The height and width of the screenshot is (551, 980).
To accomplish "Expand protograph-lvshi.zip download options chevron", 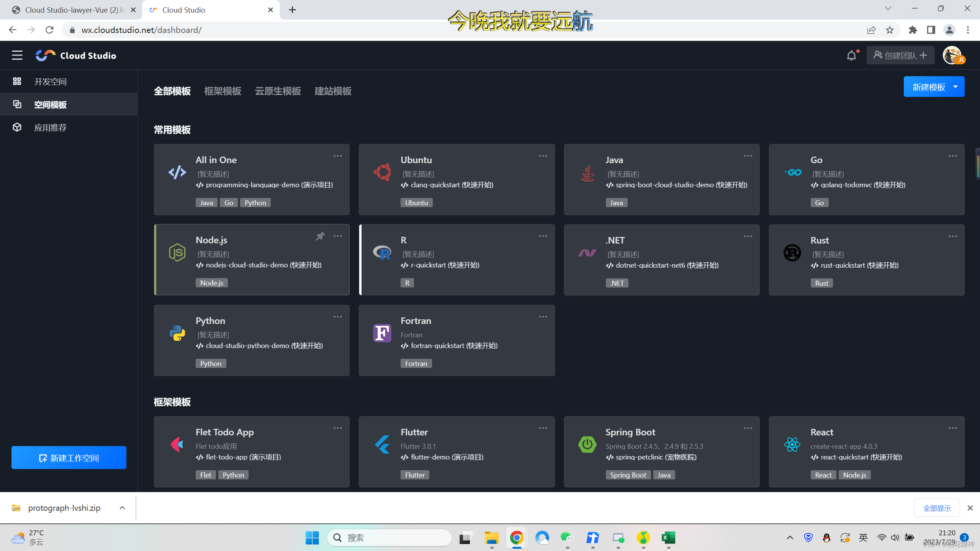I will (x=122, y=508).
